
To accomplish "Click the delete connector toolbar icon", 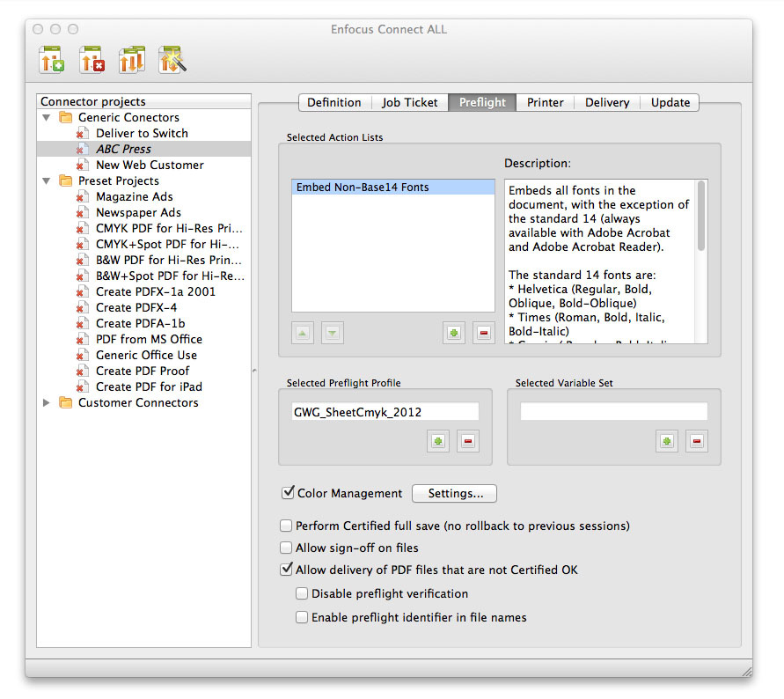I will [92, 60].
